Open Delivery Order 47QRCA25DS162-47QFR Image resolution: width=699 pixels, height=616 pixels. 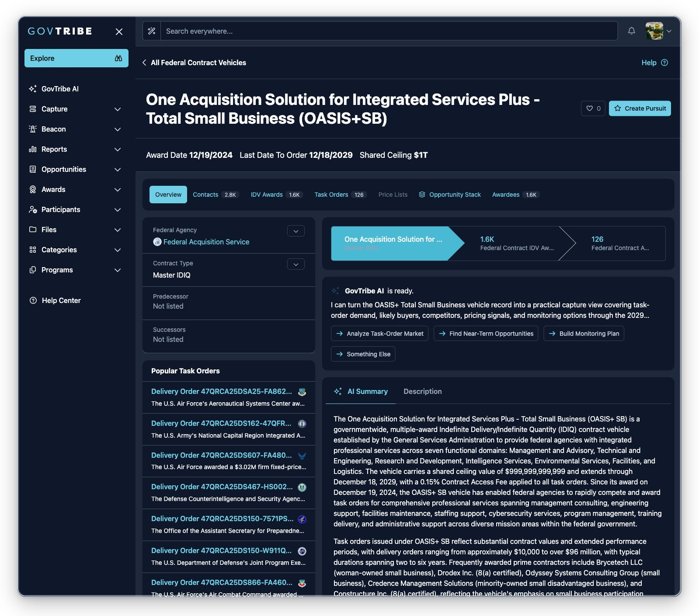221,423
